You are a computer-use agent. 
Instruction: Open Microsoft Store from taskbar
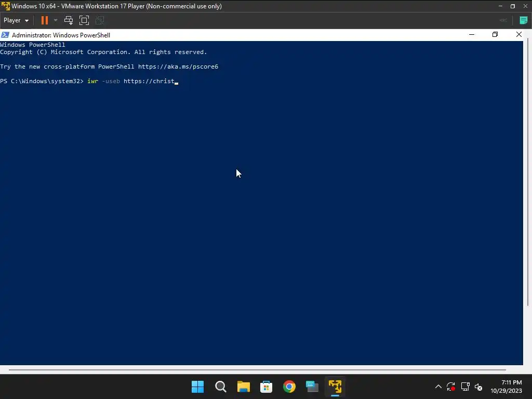(267, 387)
